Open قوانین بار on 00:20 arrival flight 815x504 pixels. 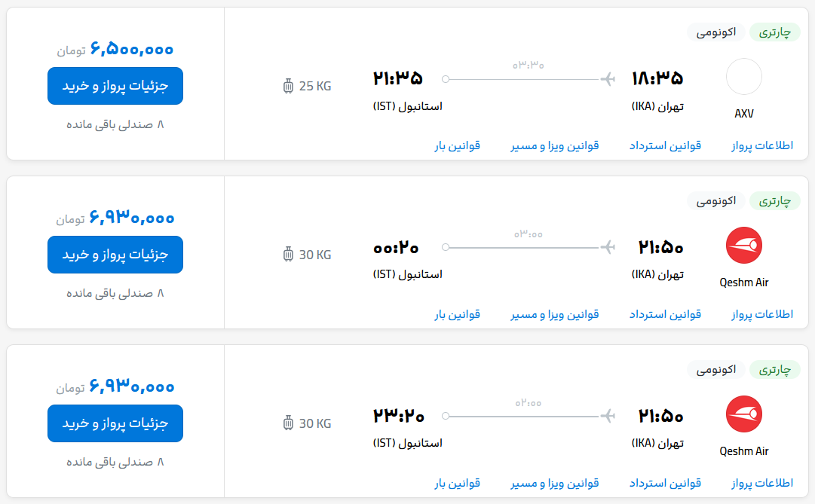(458, 314)
